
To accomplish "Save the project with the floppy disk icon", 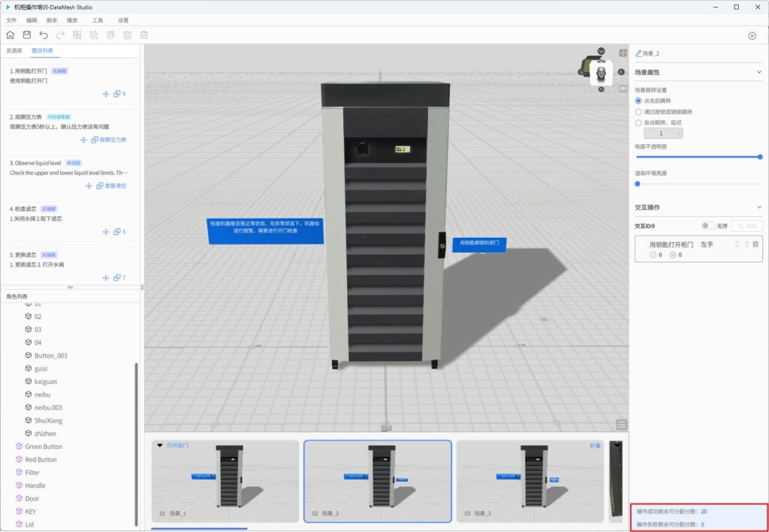I will click(27, 35).
